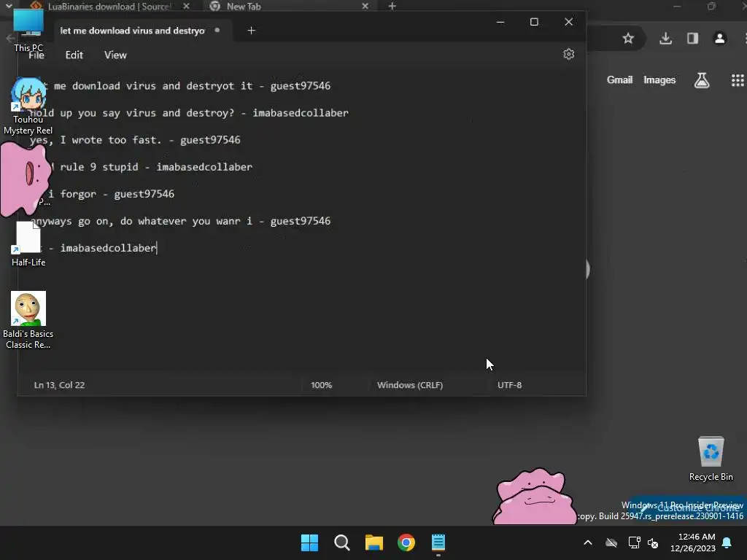
Task: Open File Explorer from taskbar
Action: (374, 542)
